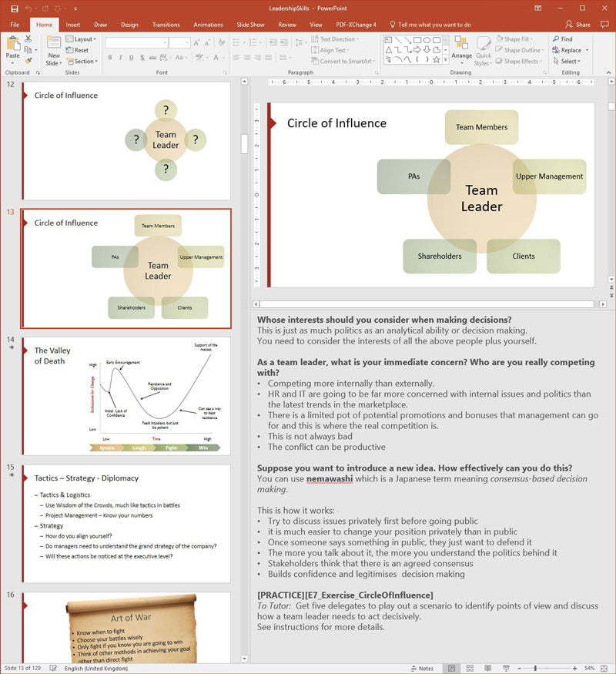Open the Line Spacing options icon

[299, 42]
